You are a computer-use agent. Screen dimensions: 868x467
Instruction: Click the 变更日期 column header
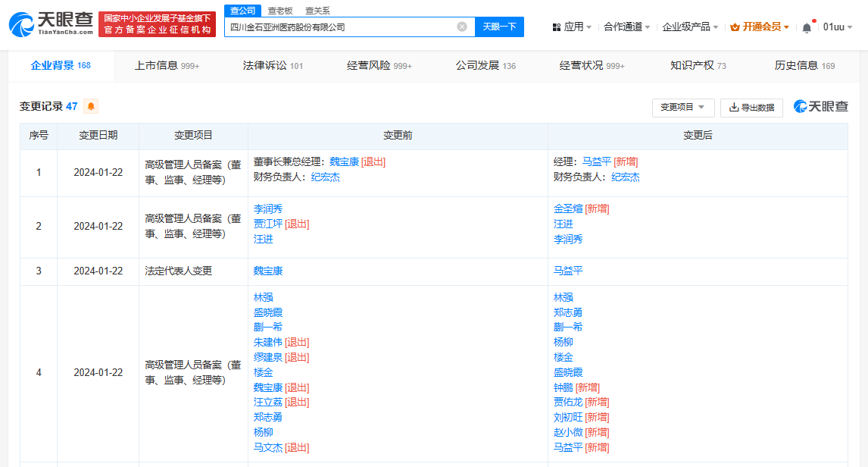[98, 135]
